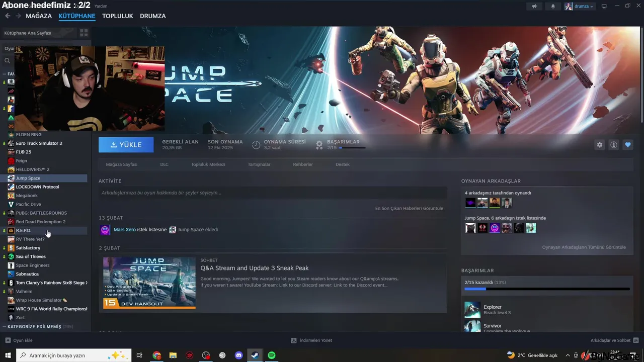Go forward with the right arrow
The height and width of the screenshot is (362, 644).
[x=18, y=16]
